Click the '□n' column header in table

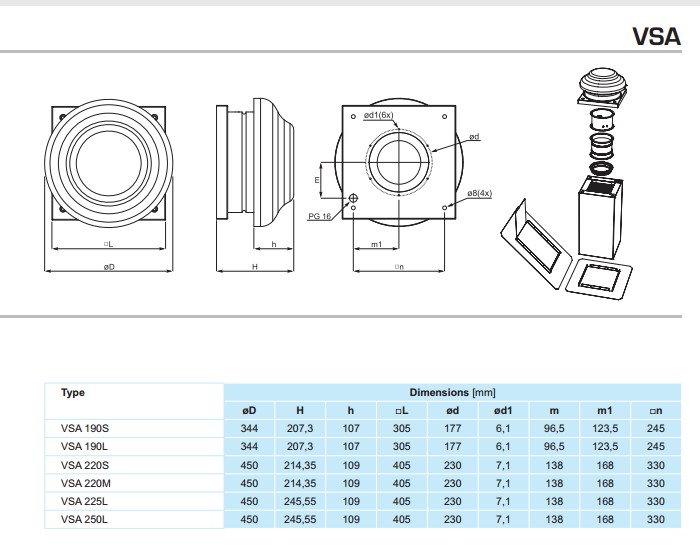(656, 410)
